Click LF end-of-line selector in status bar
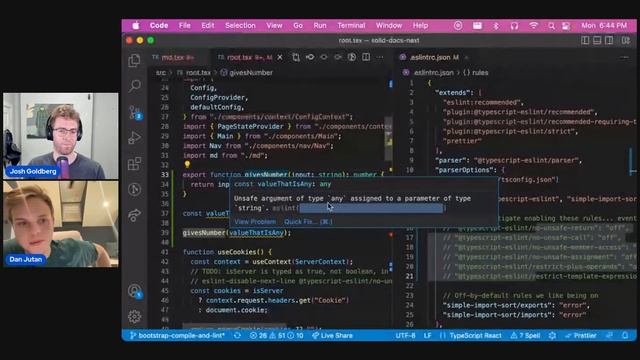The width and height of the screenshot is (640, 360). click(x=427, y=336)
